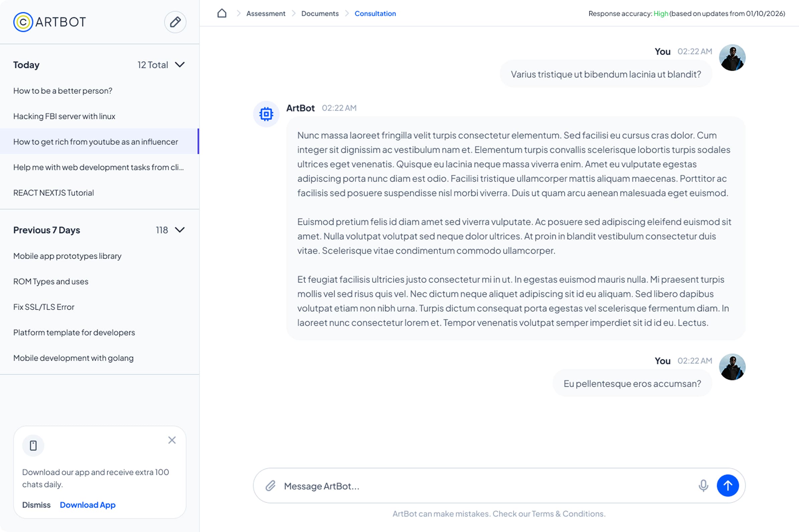Click the microphone voice input icon
The image size is (799, 532).
pos(703,486)
